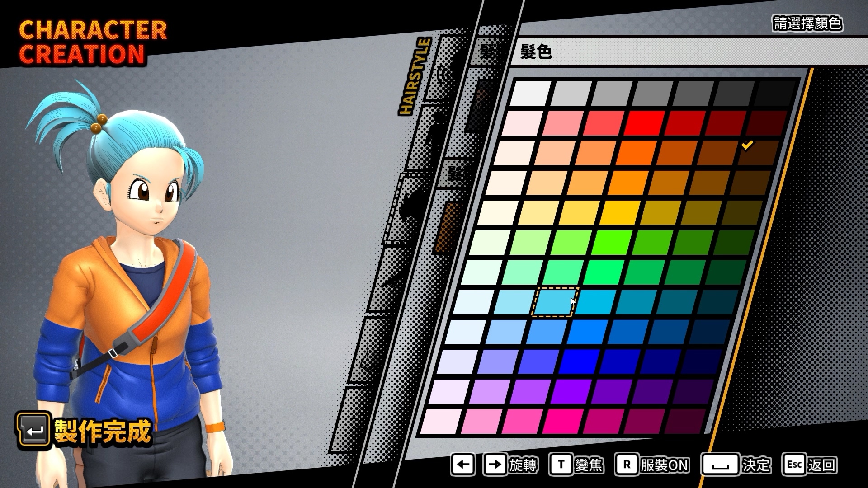Choose the bright spring green swatch below neon lime
This screenshot has height=488, width=868.
click(603, 272)
